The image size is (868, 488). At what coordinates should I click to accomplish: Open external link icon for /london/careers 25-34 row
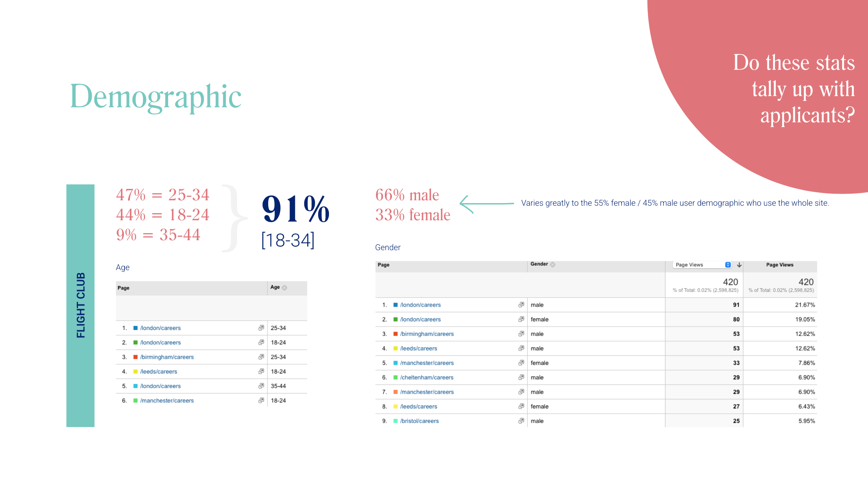click(261, 328)
